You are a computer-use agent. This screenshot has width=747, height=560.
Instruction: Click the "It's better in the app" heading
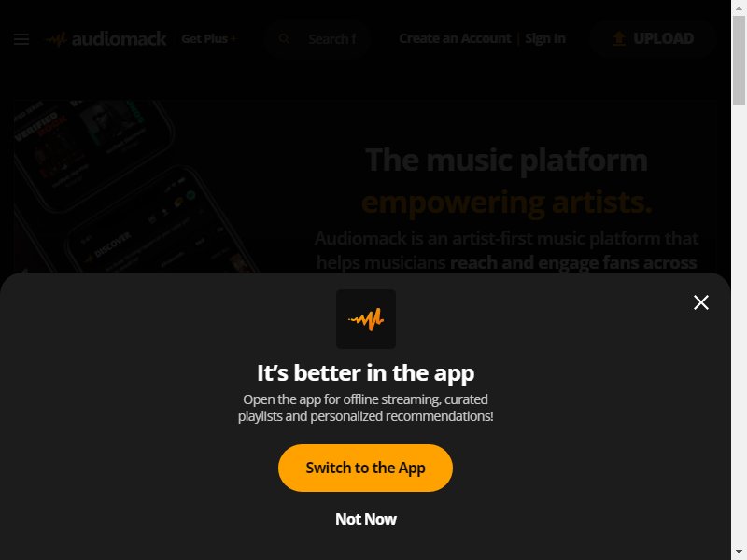(365, 372)
